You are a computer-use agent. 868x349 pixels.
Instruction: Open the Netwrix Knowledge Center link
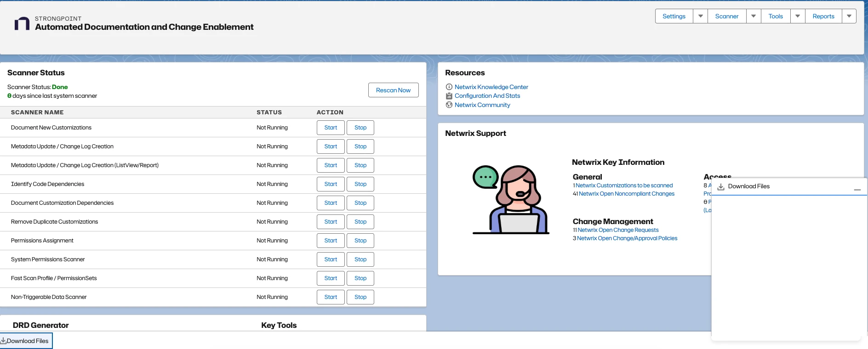491,87
